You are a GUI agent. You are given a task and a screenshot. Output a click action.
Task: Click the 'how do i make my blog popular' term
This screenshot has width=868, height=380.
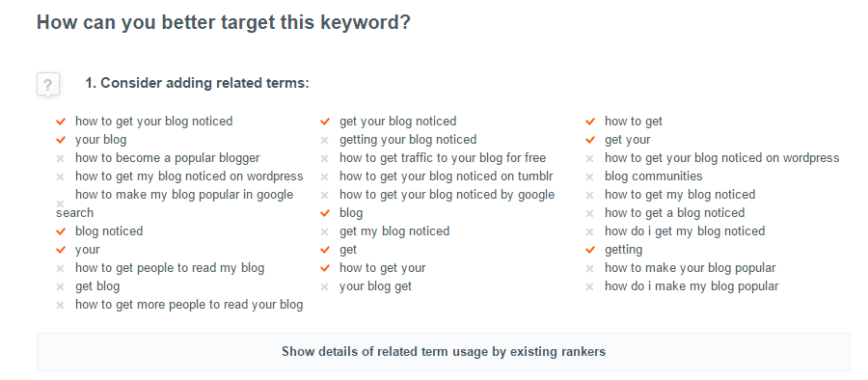click(692, 286)
